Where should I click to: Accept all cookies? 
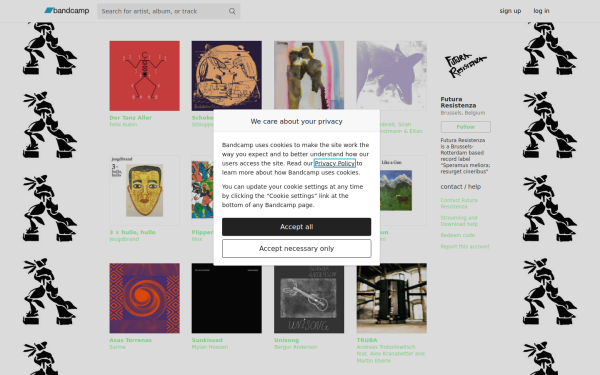(297, 227)
